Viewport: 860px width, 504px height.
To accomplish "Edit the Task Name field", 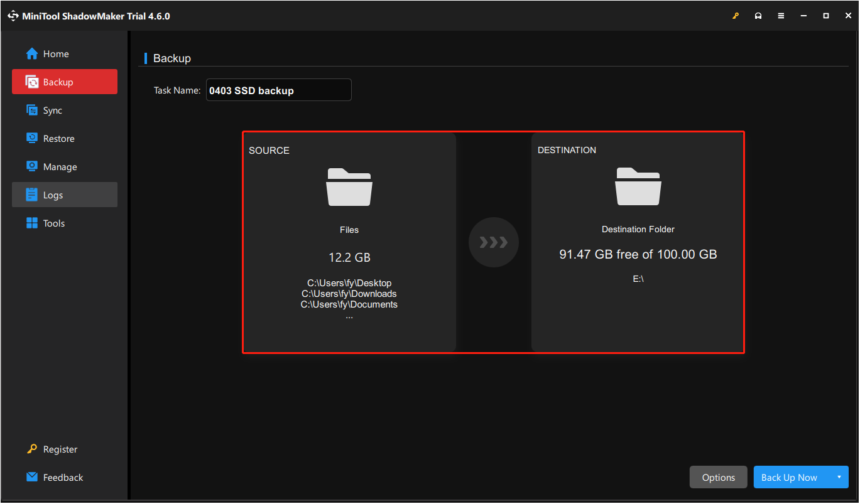I will (x=278, y=90).
